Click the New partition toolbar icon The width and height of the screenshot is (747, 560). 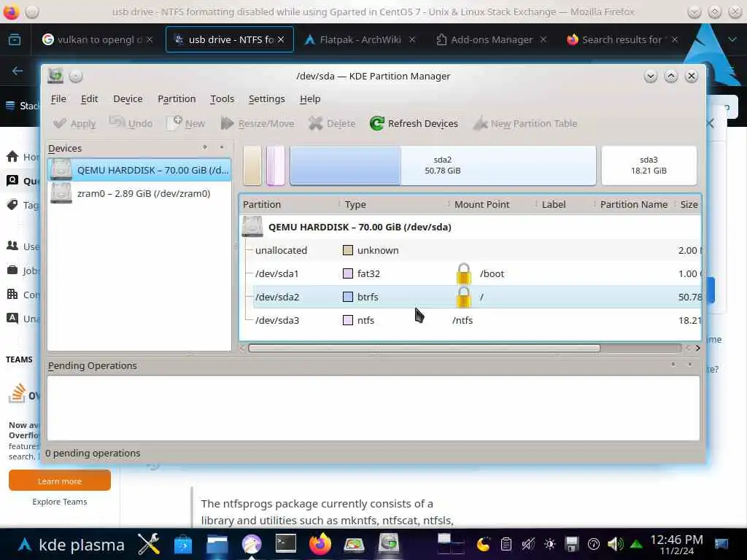click(174, 122)
